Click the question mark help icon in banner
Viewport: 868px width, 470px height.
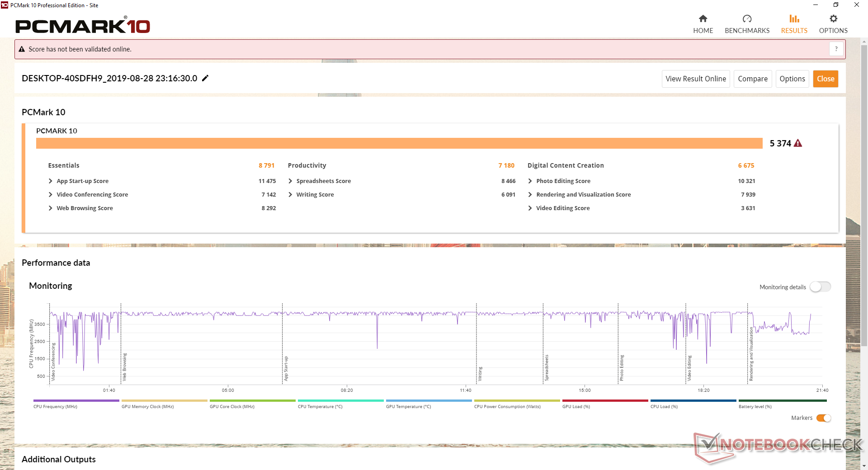pos(836,49)
